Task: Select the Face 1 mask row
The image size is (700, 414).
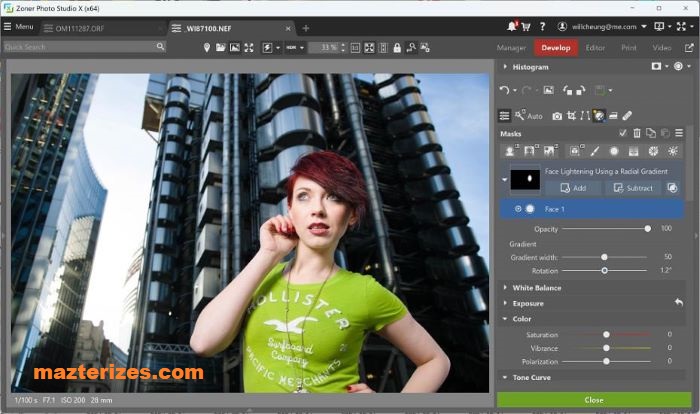Action: coord(592,209)
